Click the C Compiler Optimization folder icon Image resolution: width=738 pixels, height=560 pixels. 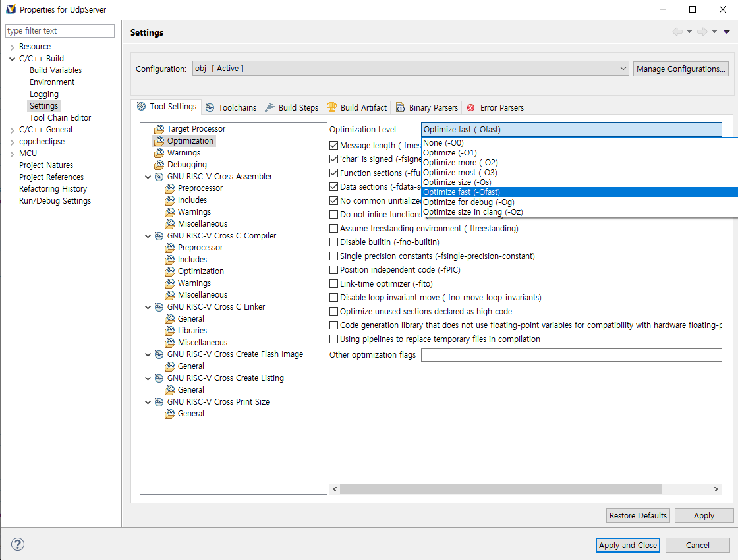click(170, 271)
